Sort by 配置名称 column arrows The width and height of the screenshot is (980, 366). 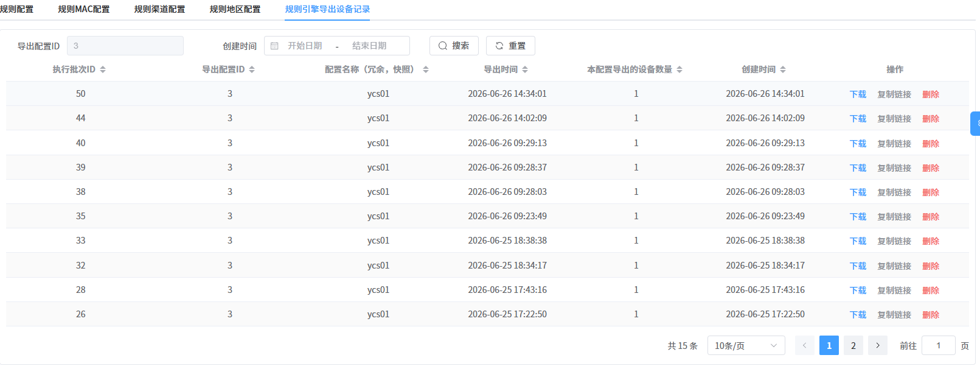tap(426, 69)
